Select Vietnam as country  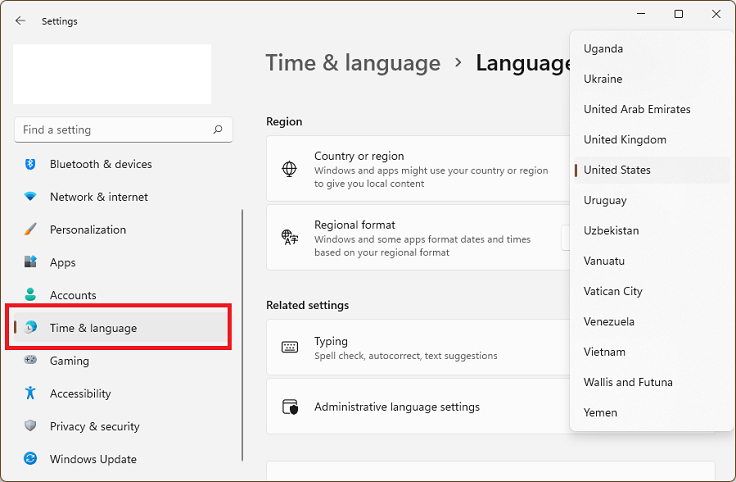pos(652,352)
